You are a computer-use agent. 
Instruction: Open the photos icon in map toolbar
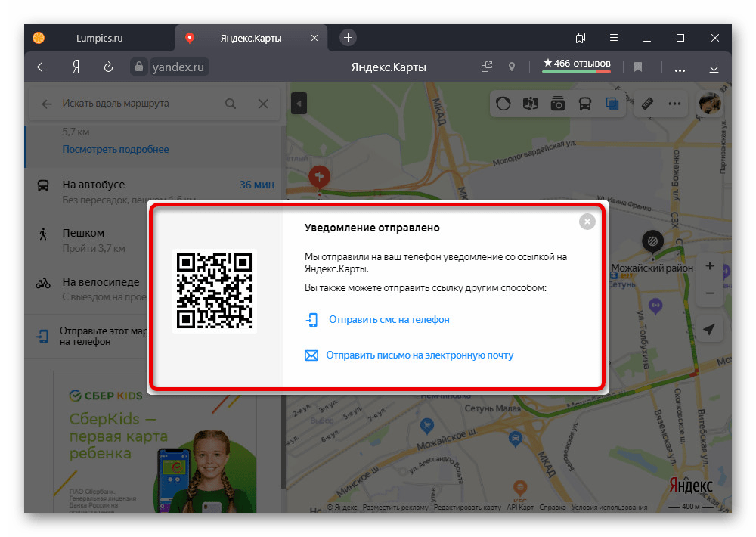pyautogui.click(x=558, y=104)
